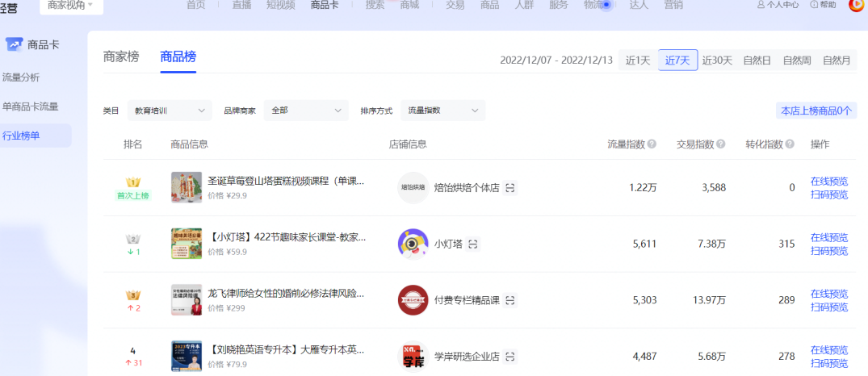Viewport: 868px width, 376px height.
Task: Open the 类目 教育培训 dropdown
Action: click(x=170, y=110)
